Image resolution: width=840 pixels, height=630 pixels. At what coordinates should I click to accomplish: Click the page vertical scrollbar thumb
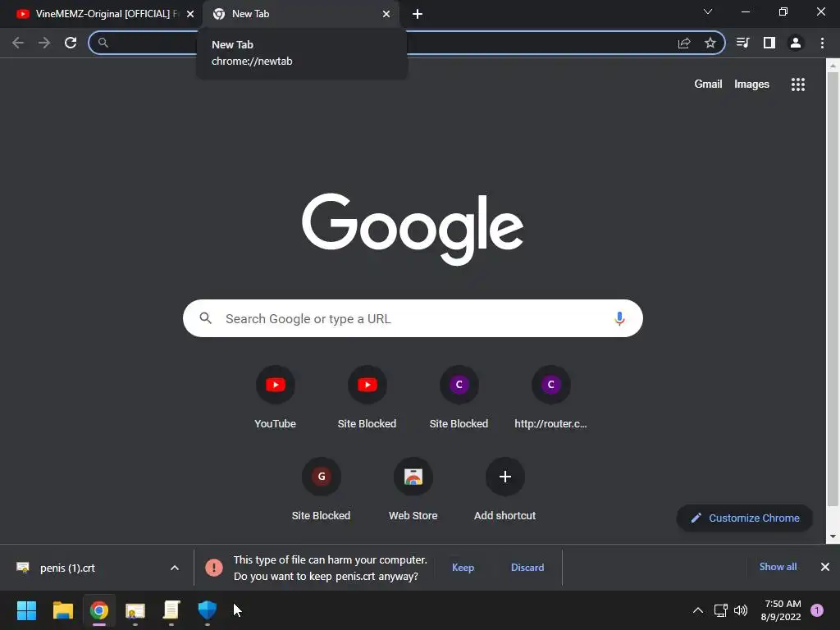[x=833, y=290]
